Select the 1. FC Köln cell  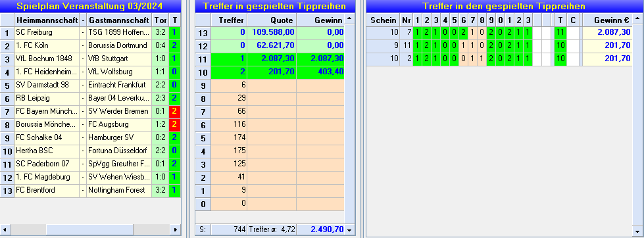click(47, 45)
